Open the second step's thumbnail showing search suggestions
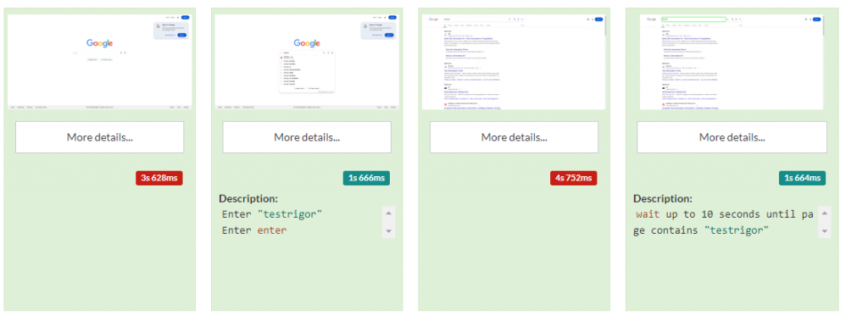The image size is (868, 321). click(x=307, y=62)
